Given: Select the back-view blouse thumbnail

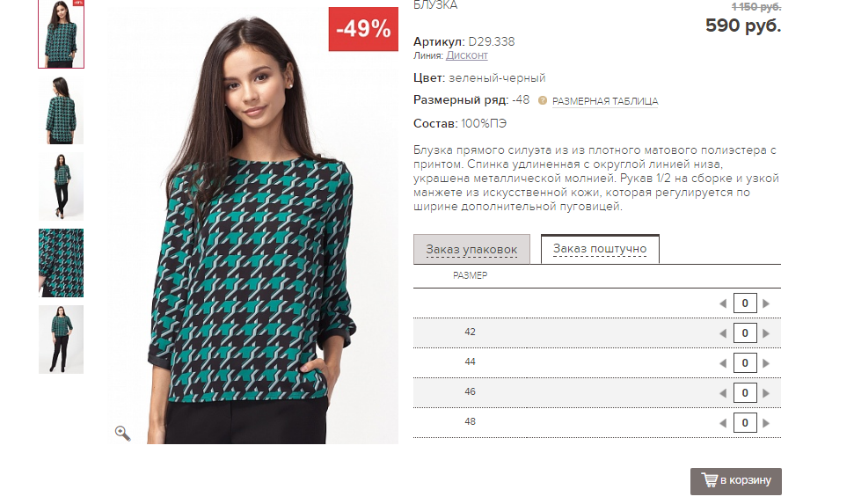Looking at the screenshot, I should [x=61, y=110].
